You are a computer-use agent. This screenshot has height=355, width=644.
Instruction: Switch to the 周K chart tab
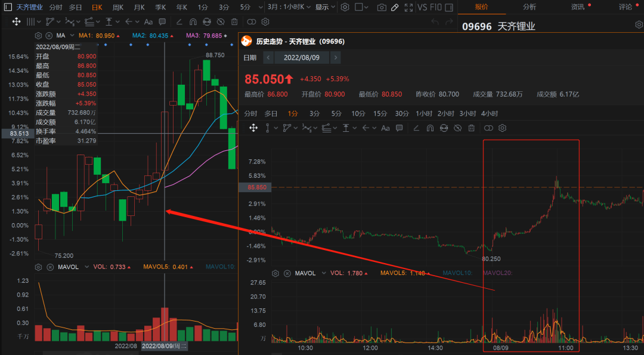118,7
